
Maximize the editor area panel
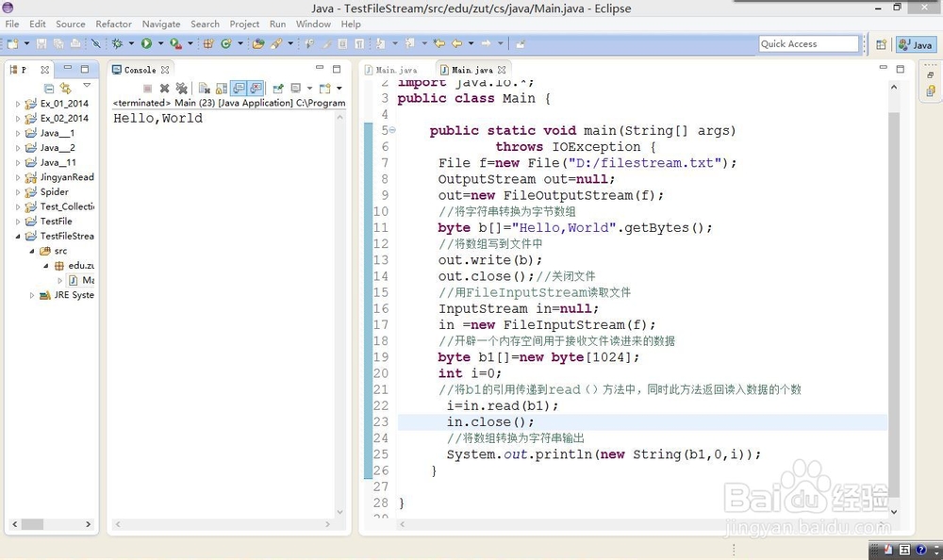[x=901, y=69]
